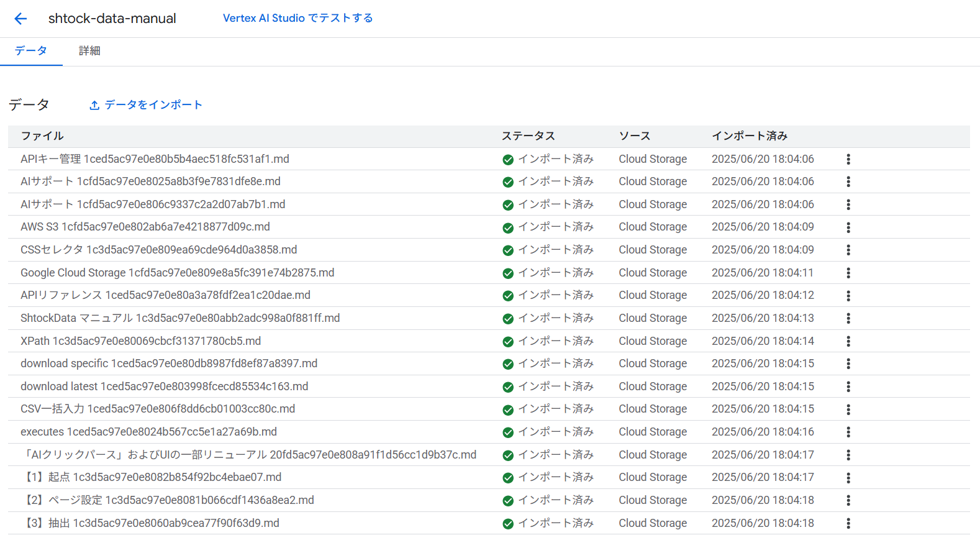Expand options menu for CSV一括入力 file
980x535 pixels.
(848, 409)
